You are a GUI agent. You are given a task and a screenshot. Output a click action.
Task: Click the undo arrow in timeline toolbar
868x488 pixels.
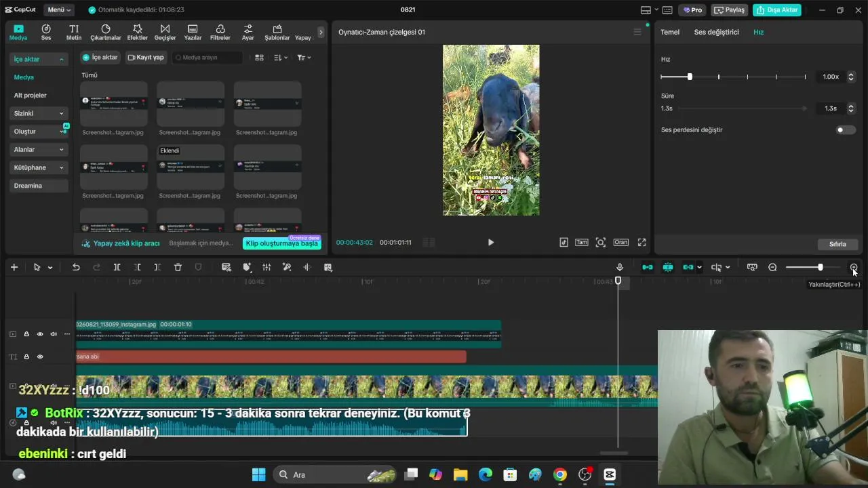[x=76, y=267]
